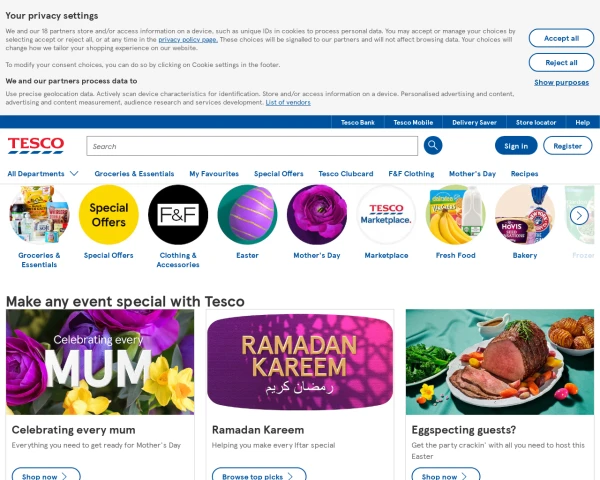Choose the Mother's Day flower icon
Viewport: 600px width, 480px height.
click(317, 215)
